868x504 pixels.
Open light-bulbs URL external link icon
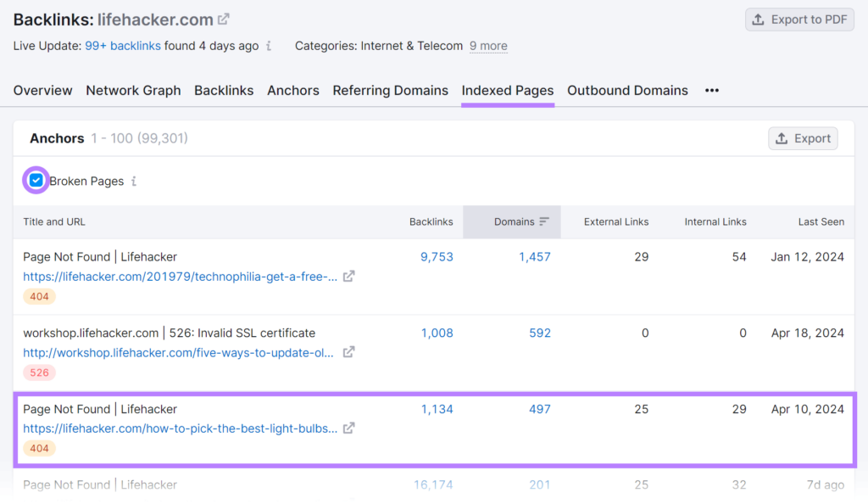coord(348,428)
